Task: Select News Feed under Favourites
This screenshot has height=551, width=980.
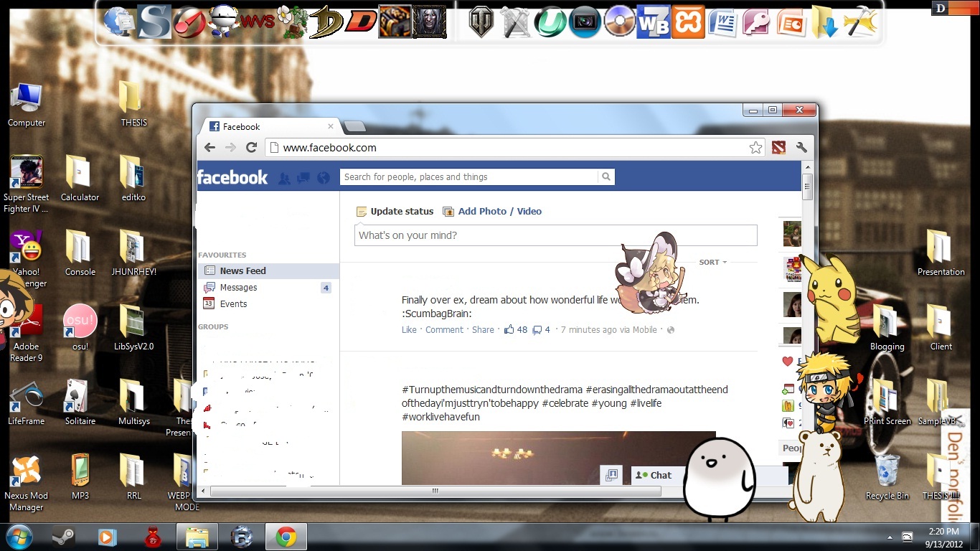Action: tap(242, 270)
